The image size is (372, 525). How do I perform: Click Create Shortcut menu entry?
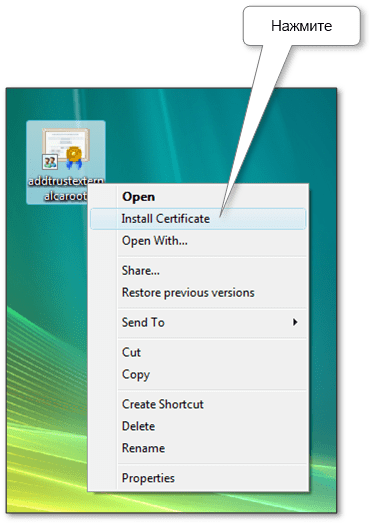pos(198,404)
